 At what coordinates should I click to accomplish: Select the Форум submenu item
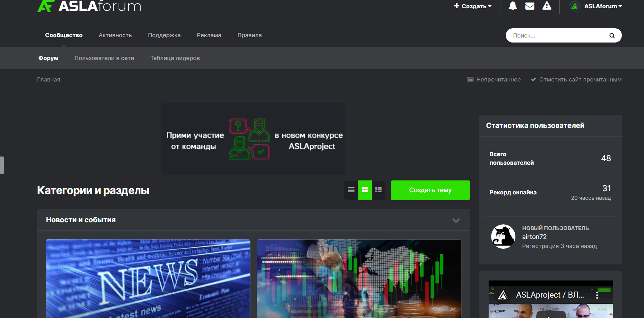click(x=49, y=58)
